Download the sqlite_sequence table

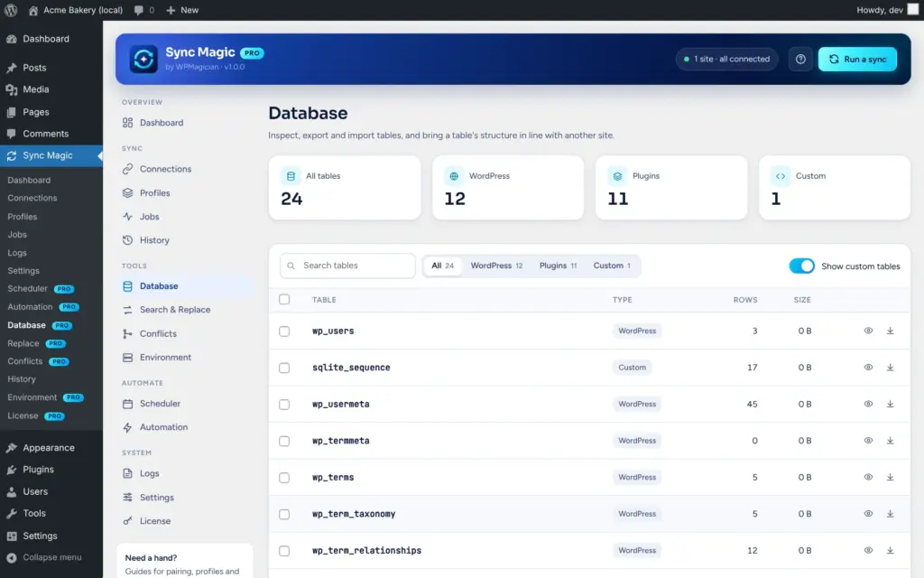tap(890, 368)
